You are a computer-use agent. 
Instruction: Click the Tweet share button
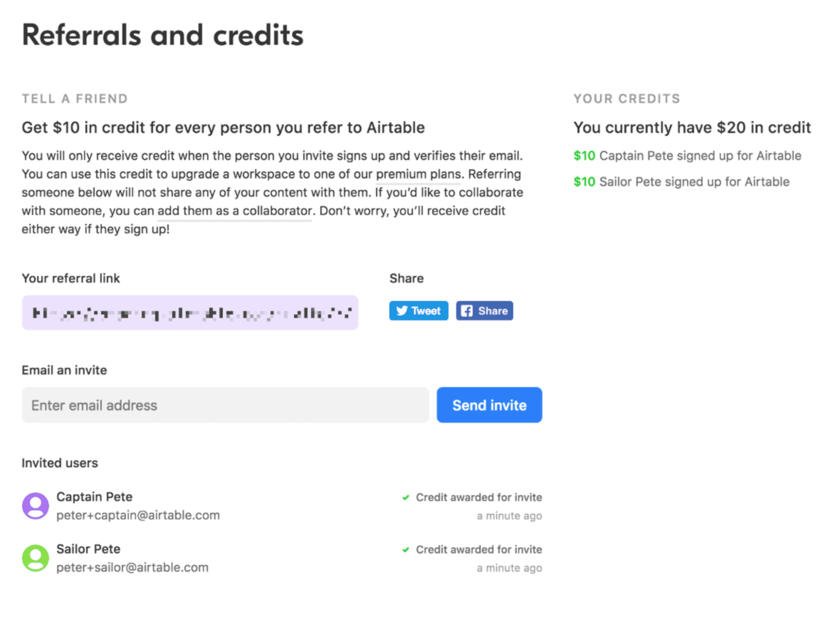[x=418, y=311]
